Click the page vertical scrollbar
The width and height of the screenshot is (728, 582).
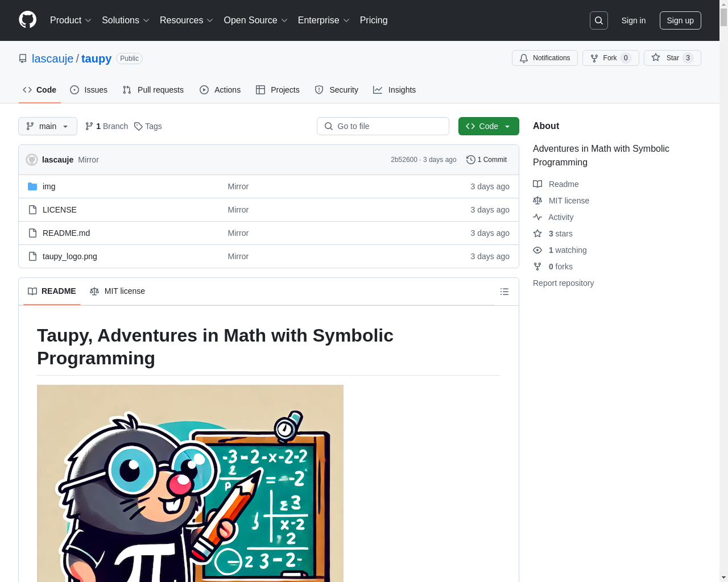[723, 291]
